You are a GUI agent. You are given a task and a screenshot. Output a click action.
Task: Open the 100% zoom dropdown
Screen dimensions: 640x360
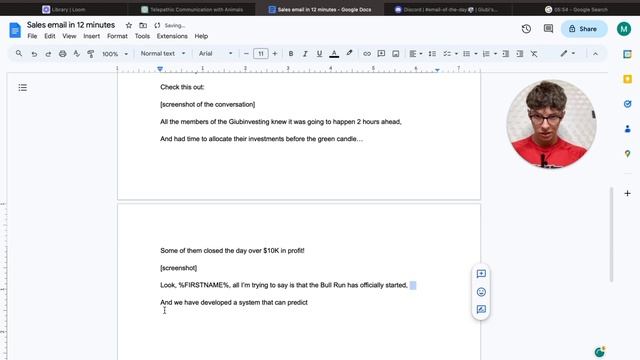[115, 53]
